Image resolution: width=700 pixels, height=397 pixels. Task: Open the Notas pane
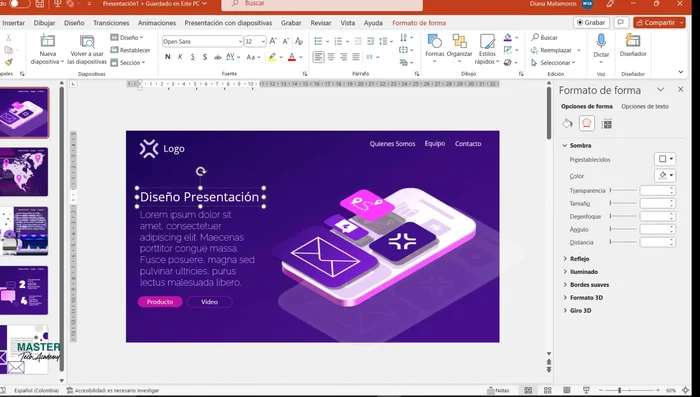click(498, 390)
